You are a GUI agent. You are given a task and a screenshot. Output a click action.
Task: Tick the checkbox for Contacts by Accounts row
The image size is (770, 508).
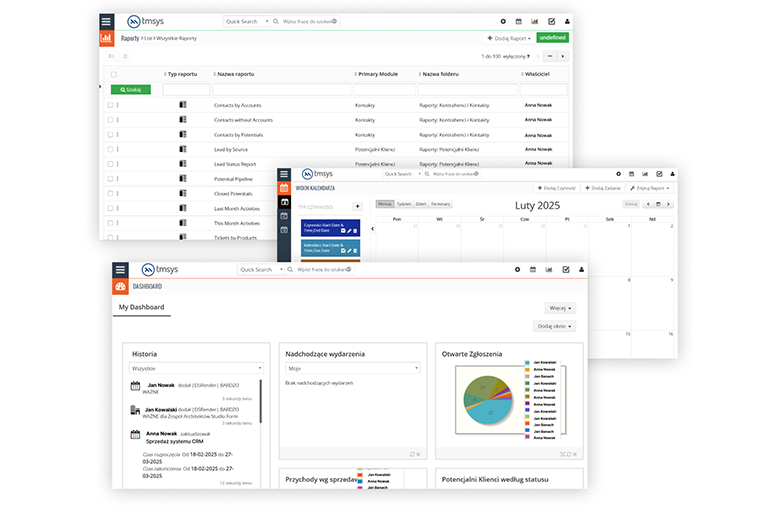[x=111, y=105]
